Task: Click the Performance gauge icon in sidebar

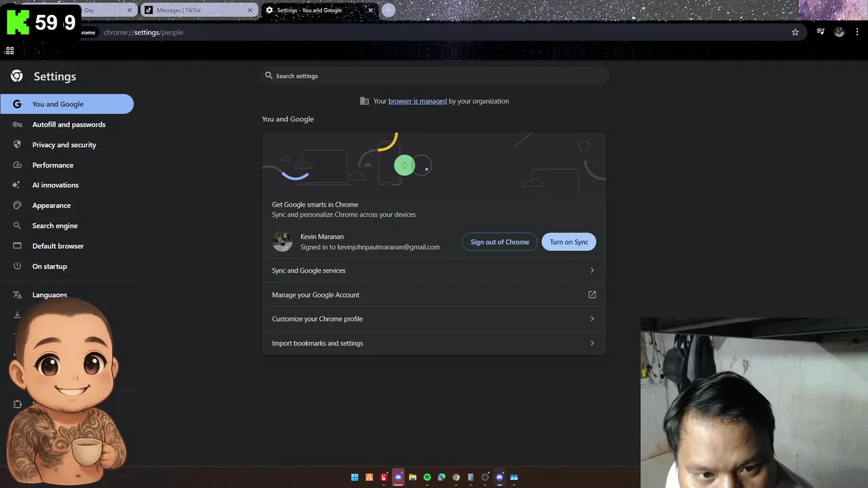Action: (x=17, y=165)
